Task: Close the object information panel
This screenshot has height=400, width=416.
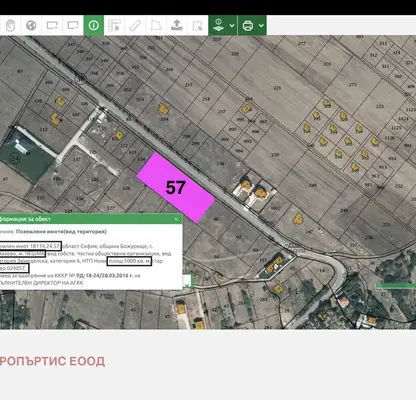Action: (x=176, y=219)
